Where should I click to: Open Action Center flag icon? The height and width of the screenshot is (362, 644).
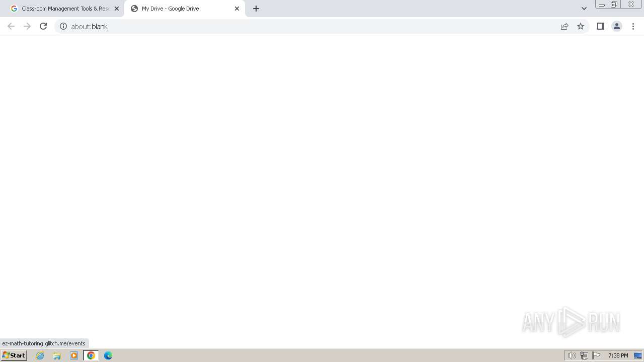(596, 355)
